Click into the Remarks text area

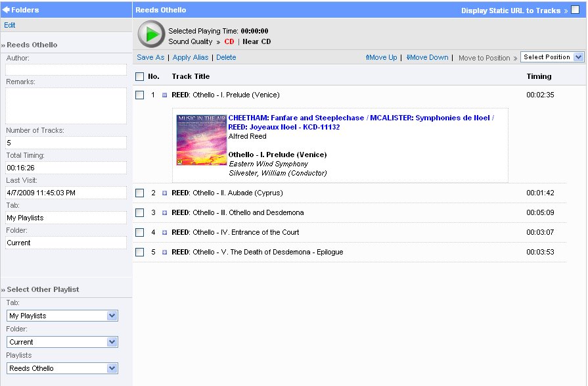tap(66, 106)
